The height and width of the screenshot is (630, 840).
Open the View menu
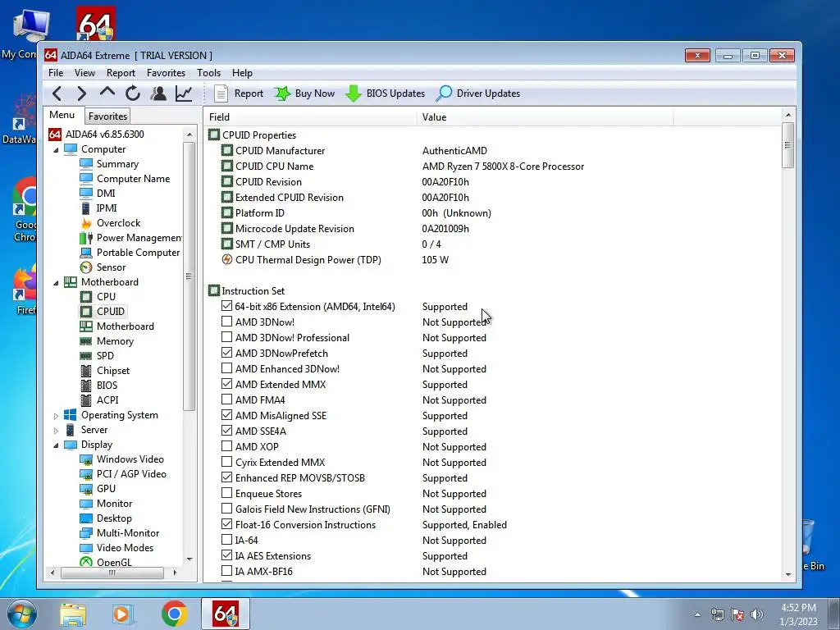tap(84, 73)
